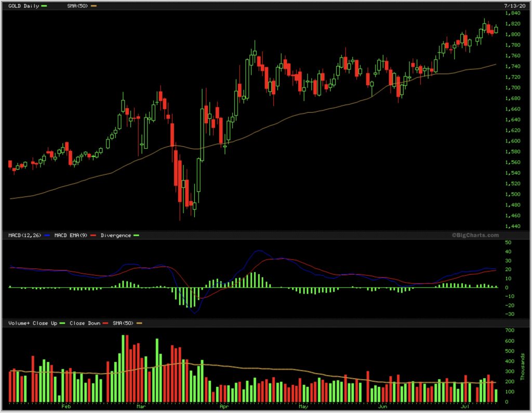Select the green Divergence legend swatch
This screenshot has height=413, width=532.
pyautogui.click(x=137, y=236)
